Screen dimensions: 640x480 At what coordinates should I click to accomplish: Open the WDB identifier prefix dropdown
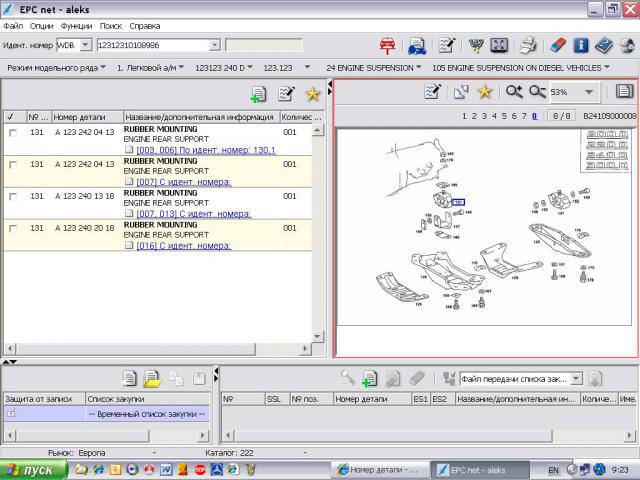(85, 45)
